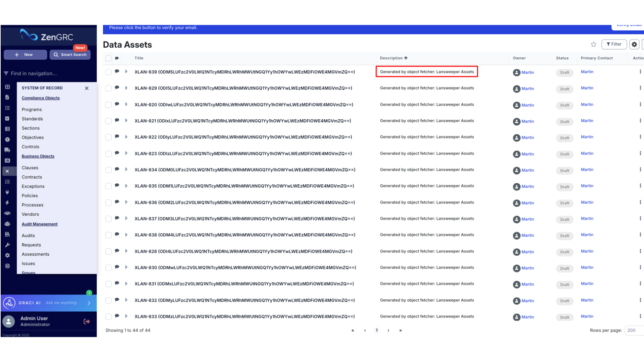Screen dimensions: 644x362
Task: Click the Filter button
Action: point(614,44)
